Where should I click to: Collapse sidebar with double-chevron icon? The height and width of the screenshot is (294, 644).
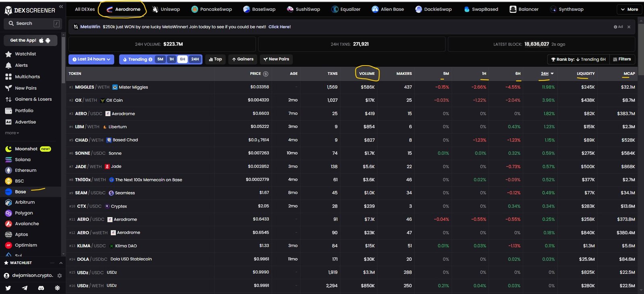pos(61,6)
